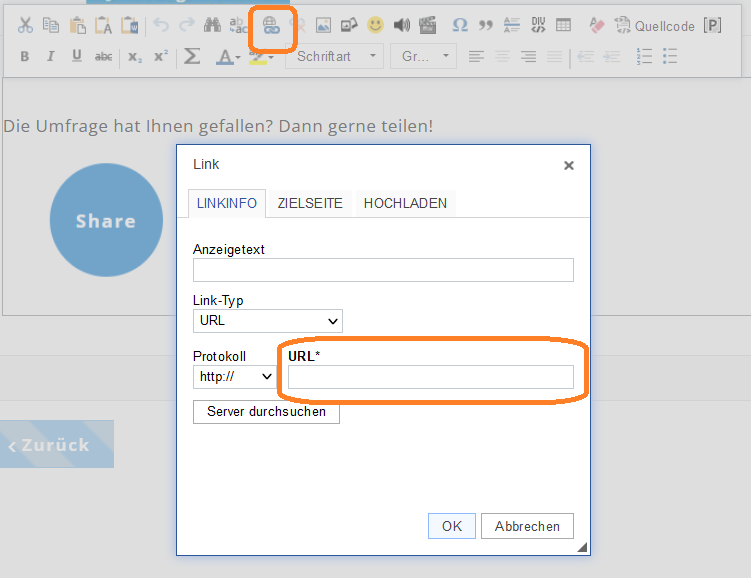
Task: Click the round Share button
Action: pyautogui.click(x=106, y=220)
